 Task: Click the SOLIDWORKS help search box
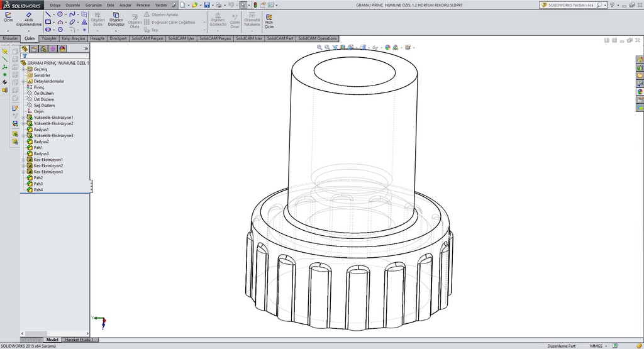[x=571, y=5]
